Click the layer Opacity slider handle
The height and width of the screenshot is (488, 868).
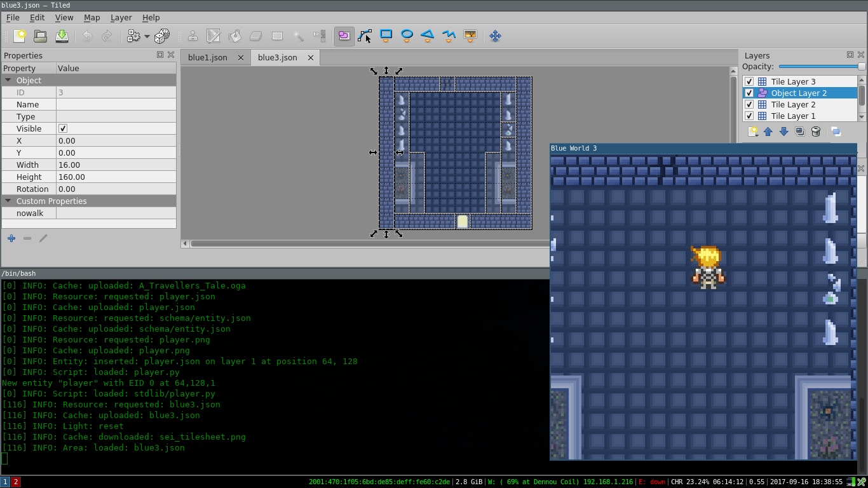click(x=861, y=66)
